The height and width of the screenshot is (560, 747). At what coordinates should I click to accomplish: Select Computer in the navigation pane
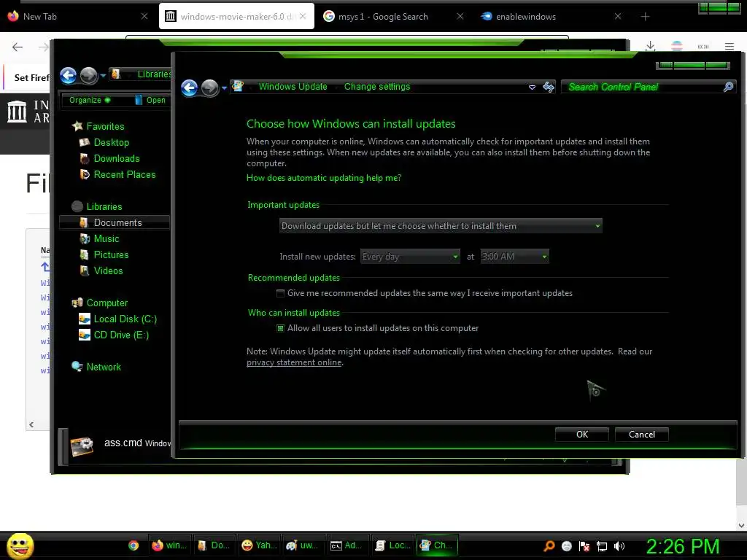[x=107, y=303]
